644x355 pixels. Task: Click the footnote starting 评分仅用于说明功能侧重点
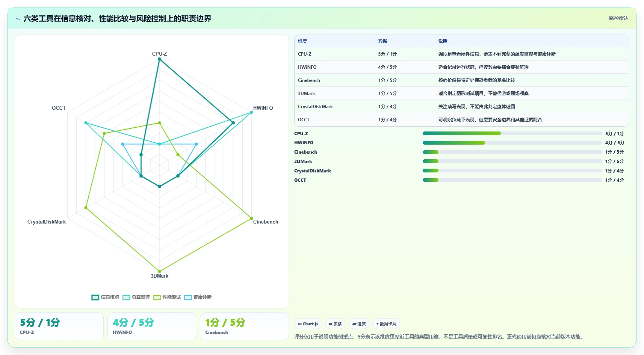(x=439, y=337)
